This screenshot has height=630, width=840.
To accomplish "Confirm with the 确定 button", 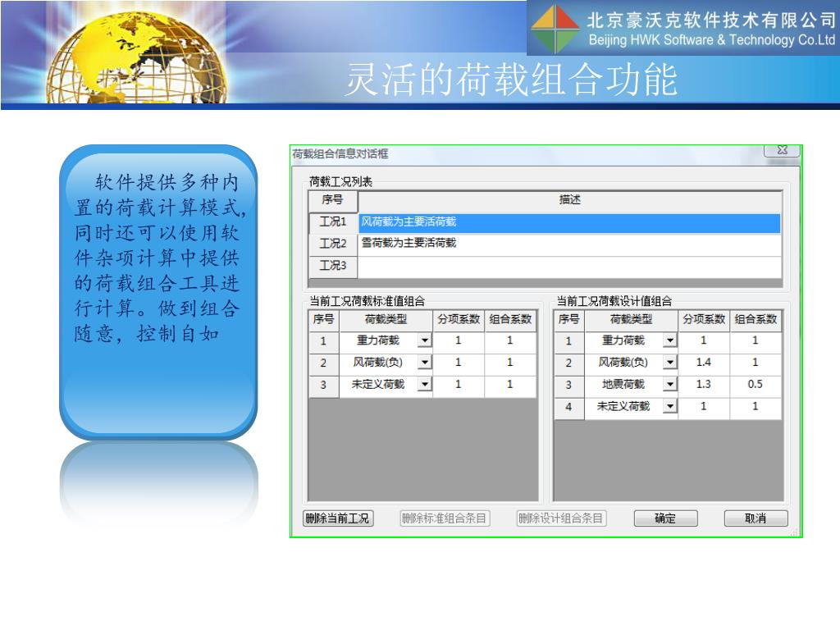I will coord(665,518).
